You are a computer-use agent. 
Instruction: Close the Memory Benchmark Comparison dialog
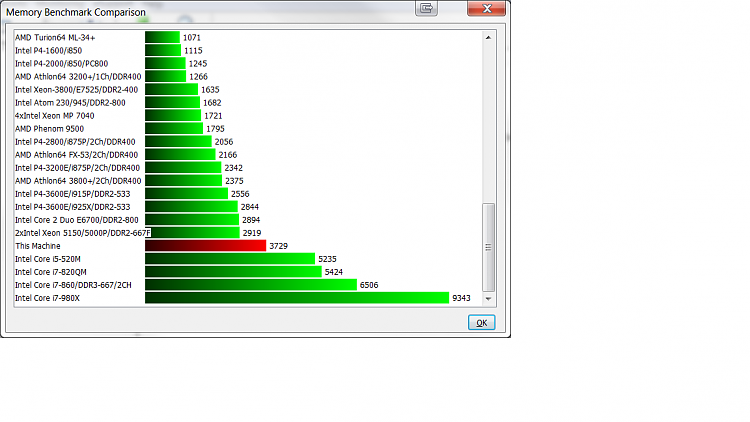pos(486,8)
